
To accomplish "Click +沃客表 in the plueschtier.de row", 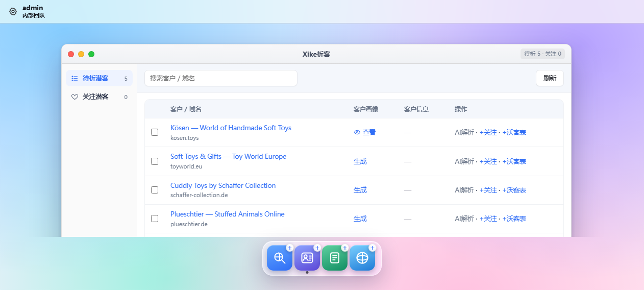I will [514, 219].
